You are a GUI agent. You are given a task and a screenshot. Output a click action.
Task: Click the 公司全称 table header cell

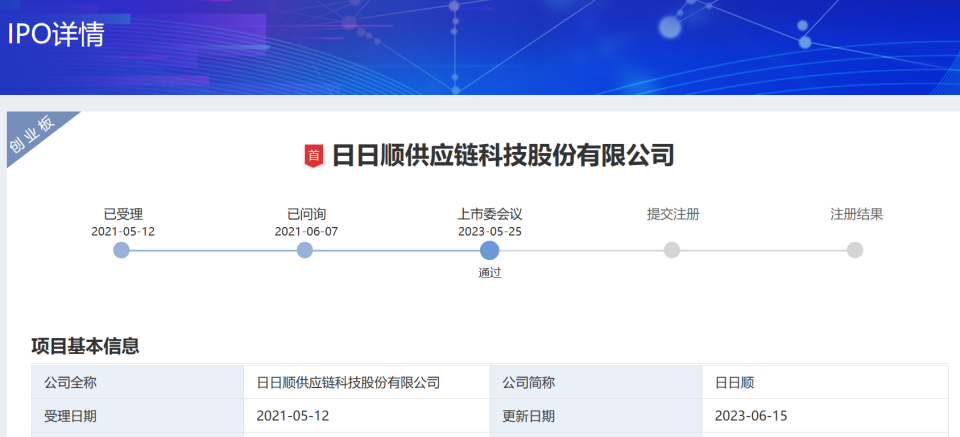(137, 383)
